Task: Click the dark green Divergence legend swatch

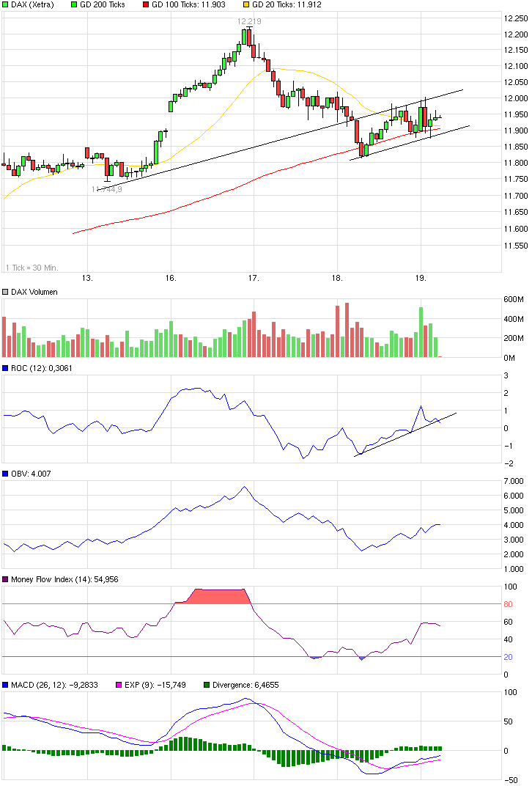Action: (x=207, y=685)
